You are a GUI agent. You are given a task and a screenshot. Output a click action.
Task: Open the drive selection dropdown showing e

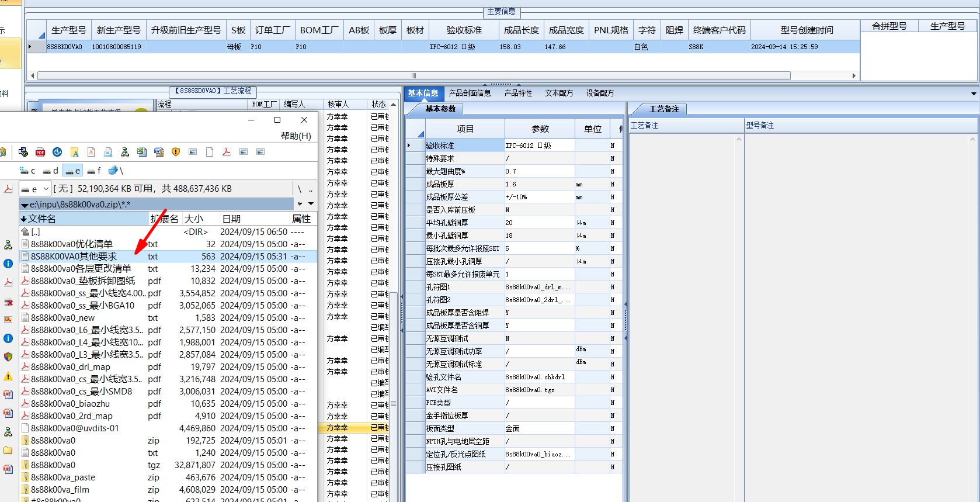(x=34, y=189)
